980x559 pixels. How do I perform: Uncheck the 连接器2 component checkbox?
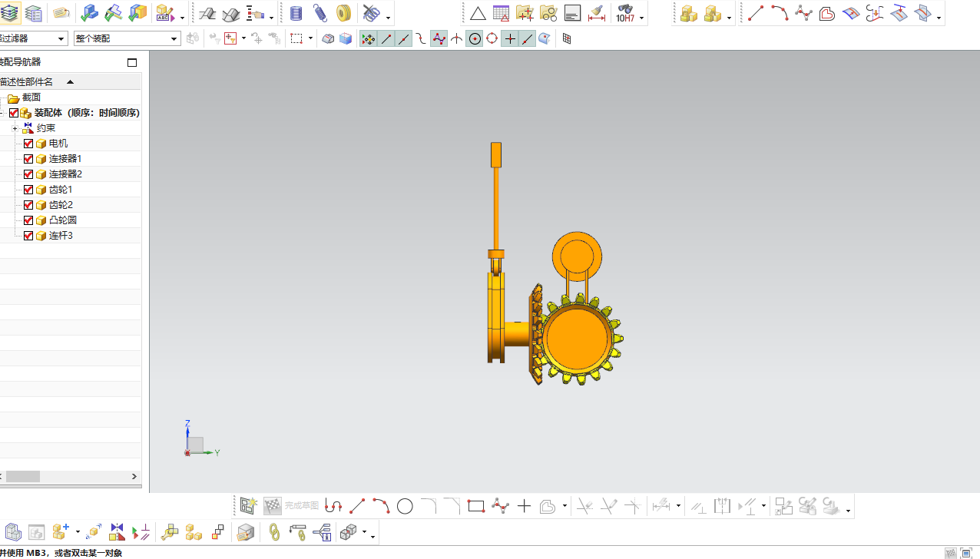coord(28,174)
